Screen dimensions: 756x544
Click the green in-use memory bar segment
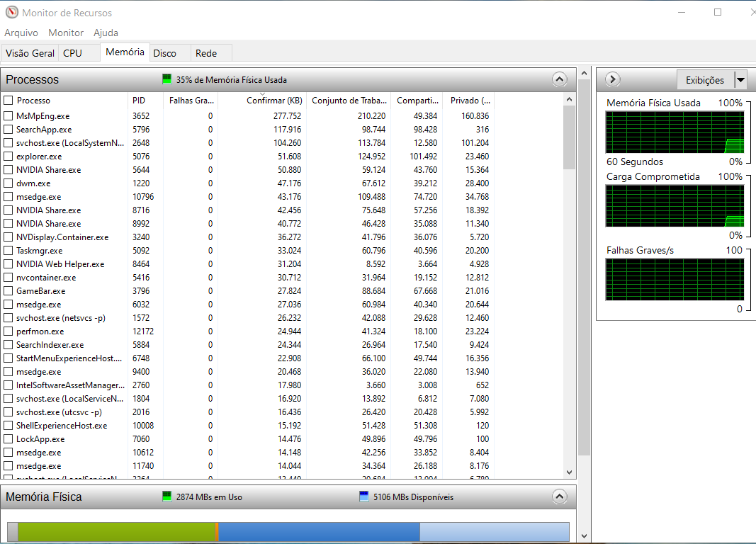tap(117, 532)
